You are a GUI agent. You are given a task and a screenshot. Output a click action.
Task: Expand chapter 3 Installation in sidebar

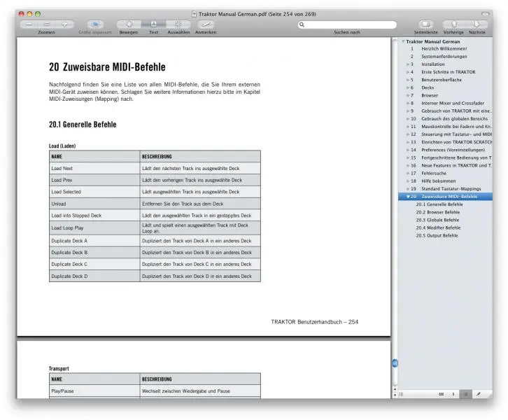pos(409,64)
